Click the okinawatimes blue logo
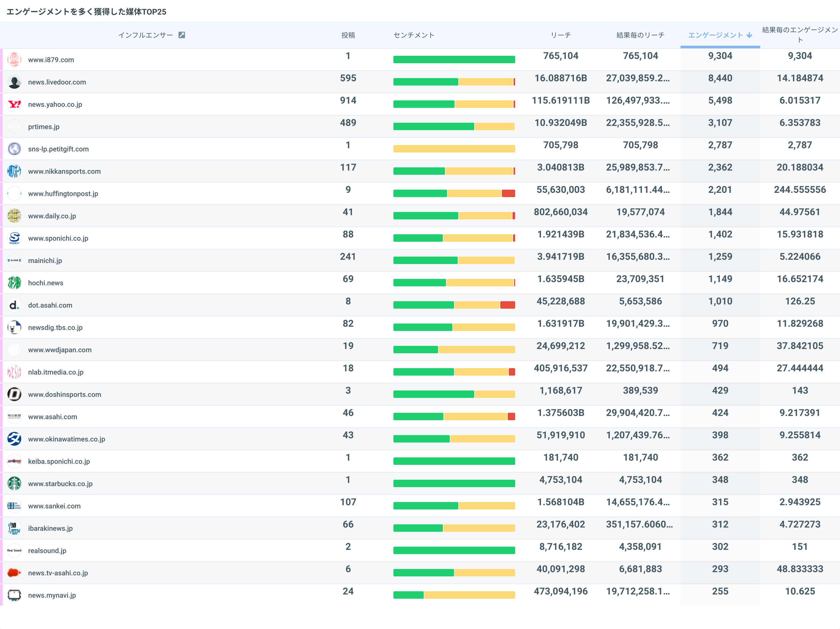This screenshot has height=629, width=840. (x=14, y=439)
